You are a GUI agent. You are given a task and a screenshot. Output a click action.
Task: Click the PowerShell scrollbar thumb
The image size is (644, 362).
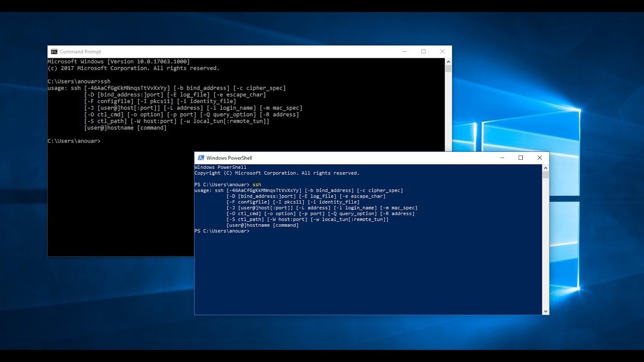[545, 175]
